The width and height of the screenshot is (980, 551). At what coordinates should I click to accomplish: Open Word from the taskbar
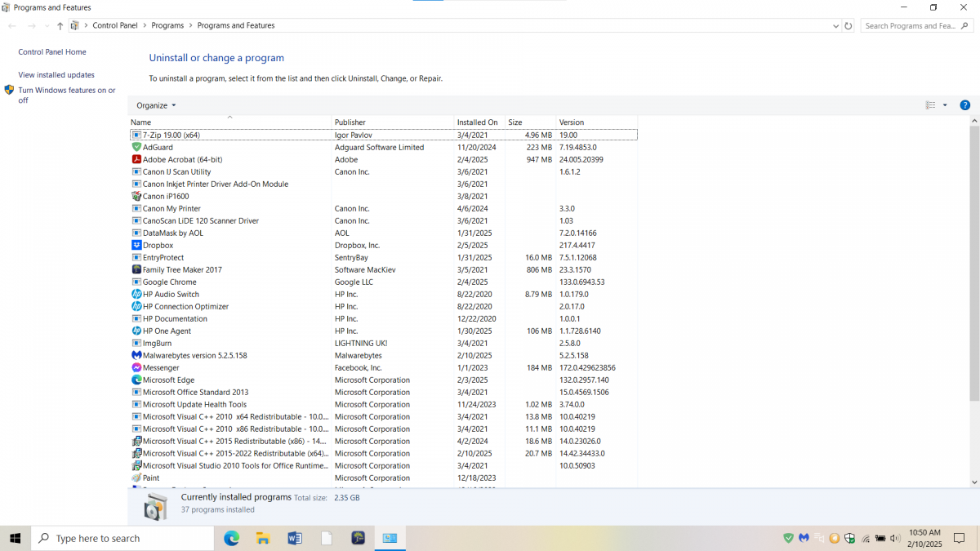point(295,538)
